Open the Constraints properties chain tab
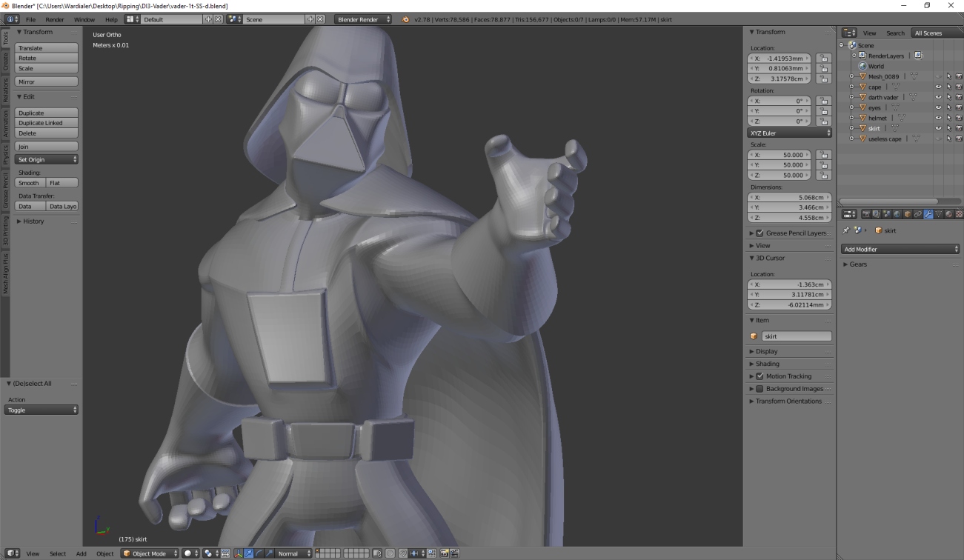This screenshot has height=560, width=964. (x=918, y=214)
